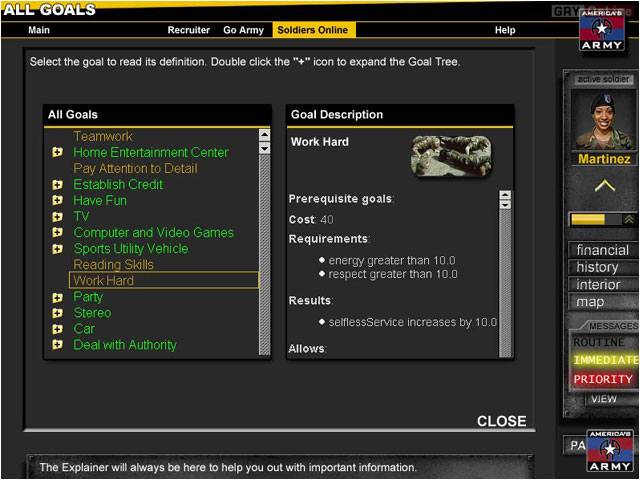Expand the Car goal
Viewport: 640px width, 480px height.
point(58,329)
